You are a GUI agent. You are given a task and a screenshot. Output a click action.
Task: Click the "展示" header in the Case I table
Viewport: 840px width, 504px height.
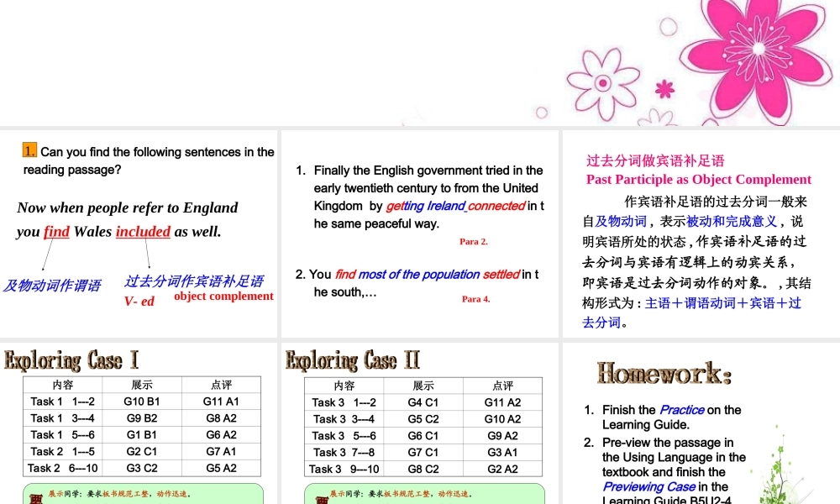tap(142, 385)
